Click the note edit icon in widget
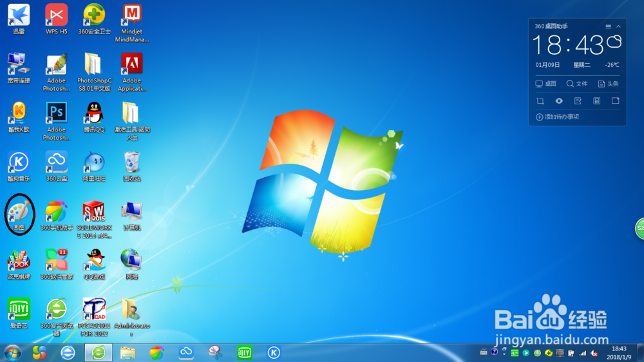Screen dimensions: 644x362 tap(578, 101)
